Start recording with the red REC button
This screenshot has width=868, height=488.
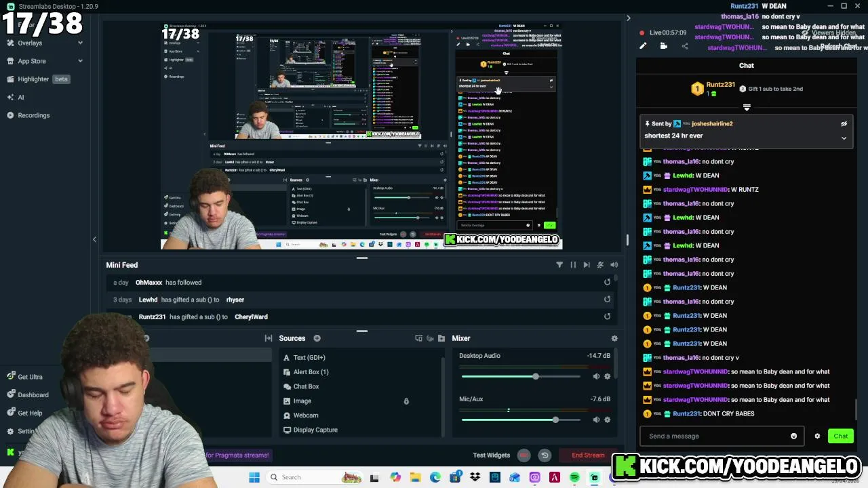pos(524,455)
